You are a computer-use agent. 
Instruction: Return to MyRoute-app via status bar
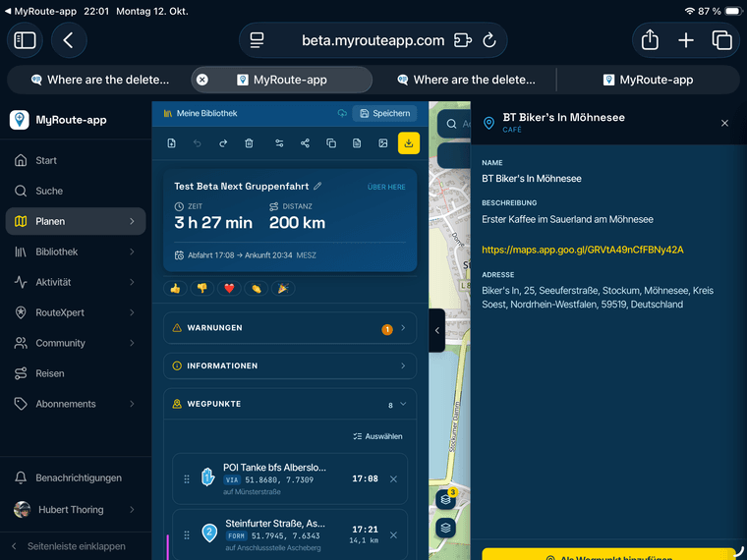coord(40,11)
